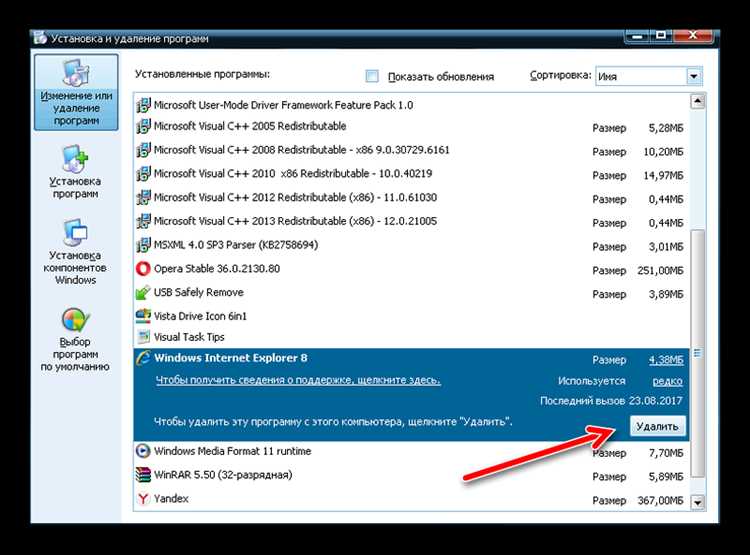750x555 pixels.
Task: Select "Opera Stable 36.0.2130.80" entry
Action: (x=411, y=269)
